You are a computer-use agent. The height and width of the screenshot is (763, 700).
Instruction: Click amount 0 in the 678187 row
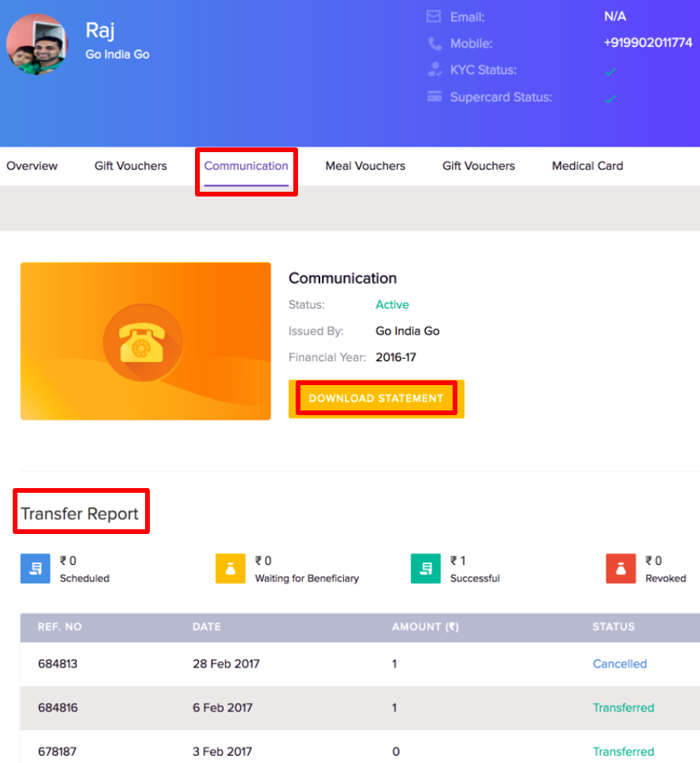(396, 751)
